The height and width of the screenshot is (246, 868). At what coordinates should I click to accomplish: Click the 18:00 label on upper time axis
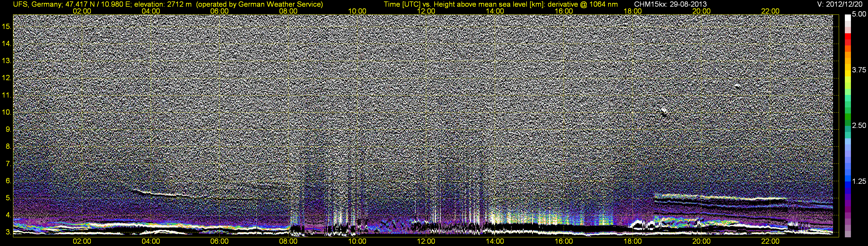(x=632, y=11)
